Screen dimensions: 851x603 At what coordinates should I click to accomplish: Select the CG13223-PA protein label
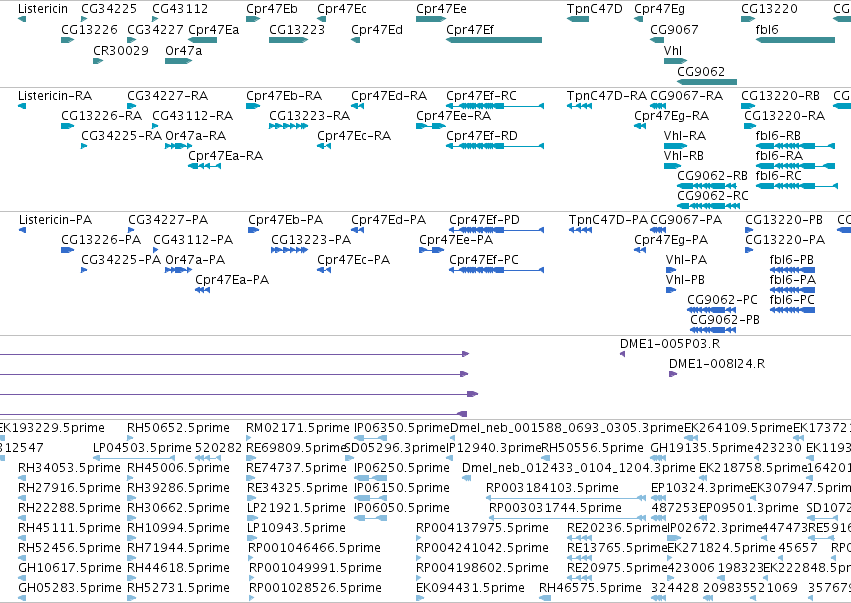(x=311, y=240)
